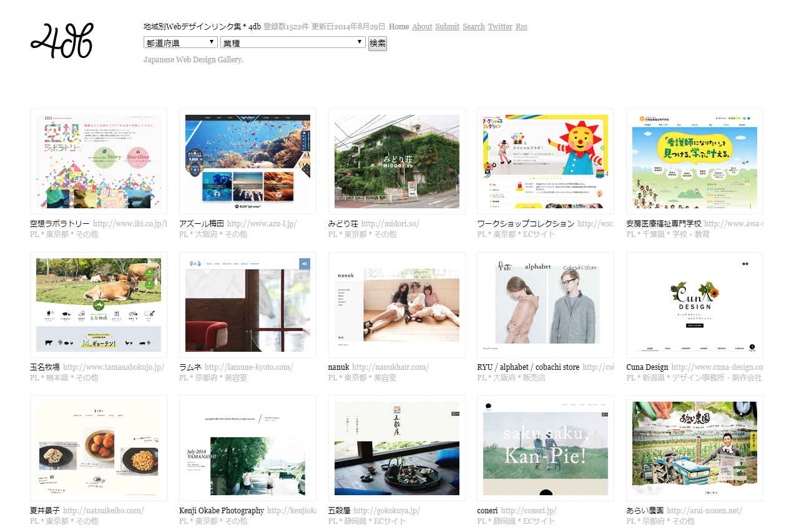Click the Japanese Web Design Gallery tagline

pyautogui.click(x=194, y=60)
